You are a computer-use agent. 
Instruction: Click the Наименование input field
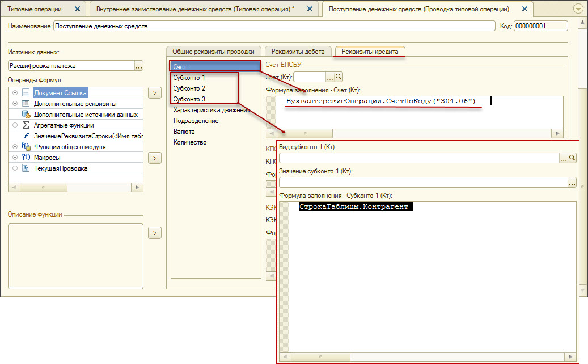tap(274, 26)
